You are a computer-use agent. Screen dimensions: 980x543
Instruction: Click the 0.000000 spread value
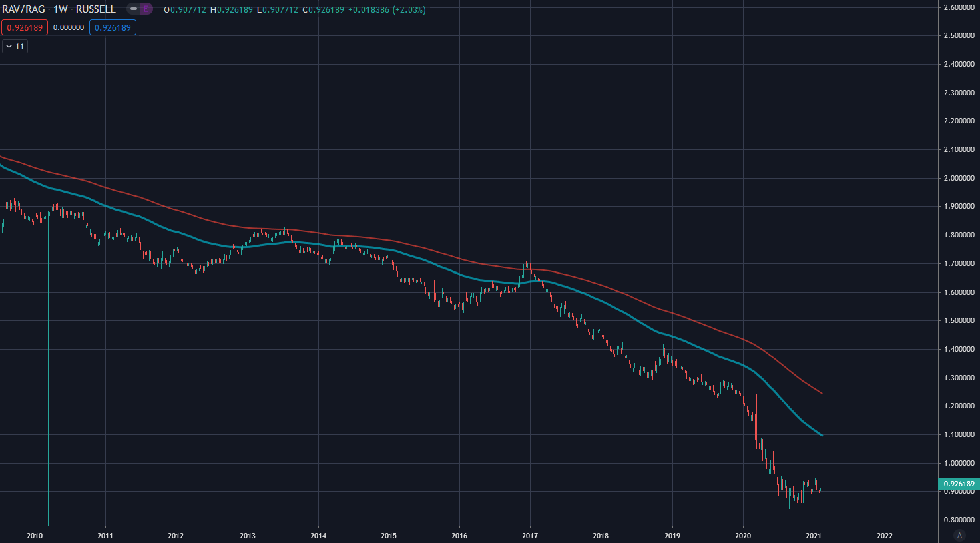(x=69, y=27)
